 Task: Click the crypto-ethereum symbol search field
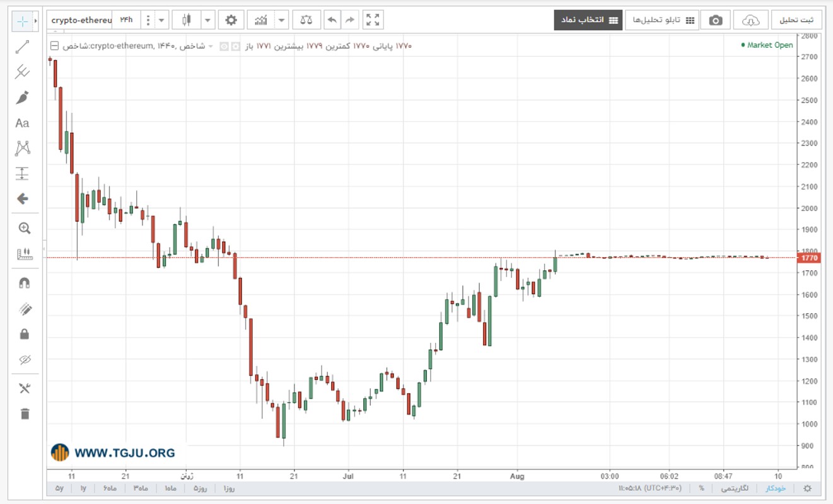click(x=81, y=20)
